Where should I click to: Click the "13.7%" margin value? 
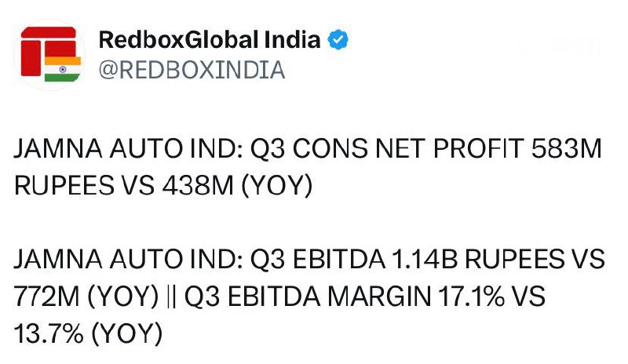pos(49,334)
